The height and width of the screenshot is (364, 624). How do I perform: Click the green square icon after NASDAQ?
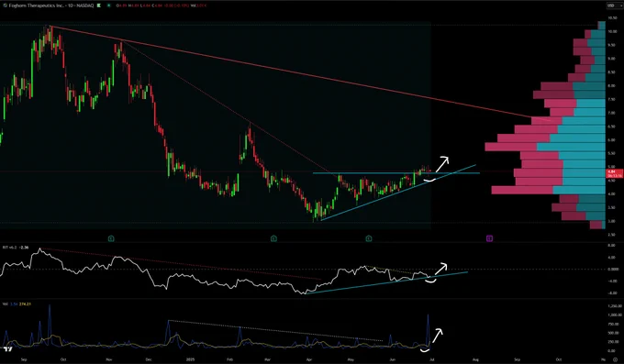(99, 6)
